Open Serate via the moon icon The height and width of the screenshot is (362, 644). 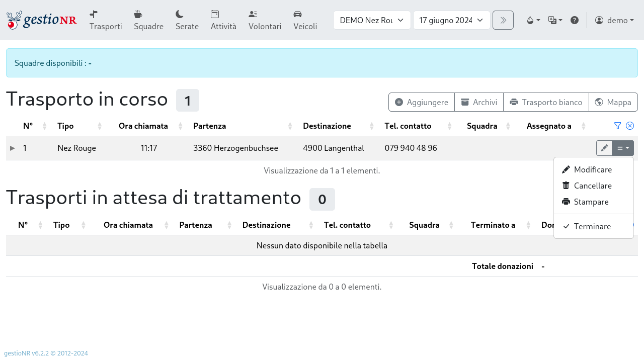pyautogui.click(x=179, y=14)
